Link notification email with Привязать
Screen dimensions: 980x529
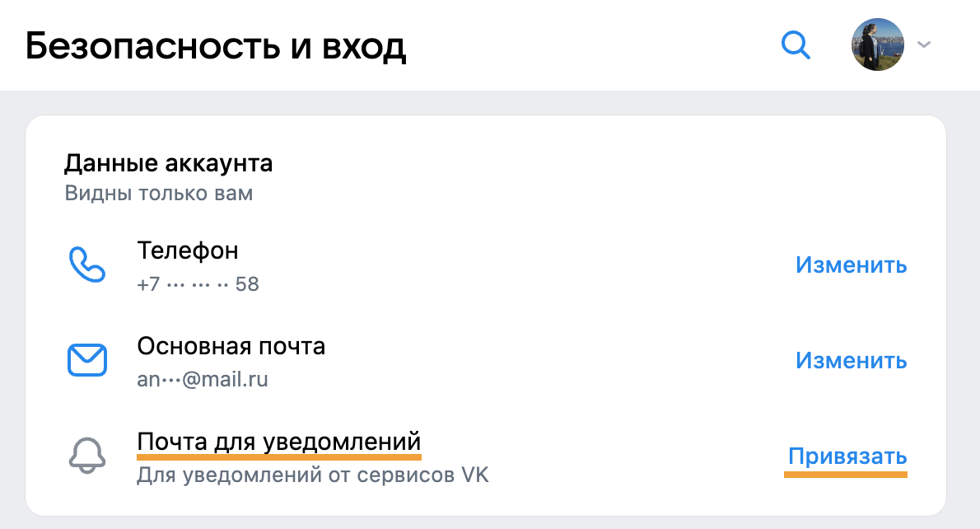coord(847,456)
